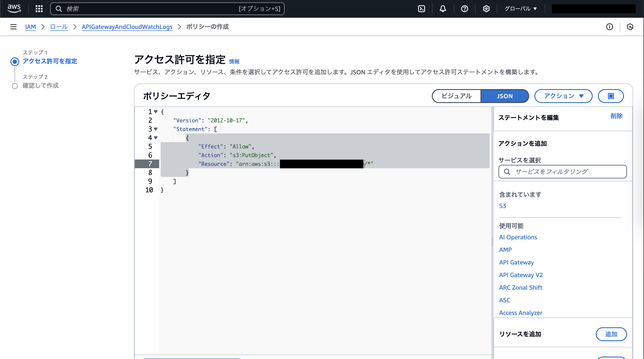Screen dimensions: 644x359
Task: Click the panel resize handle beside editor
Action: coord(492,242)
